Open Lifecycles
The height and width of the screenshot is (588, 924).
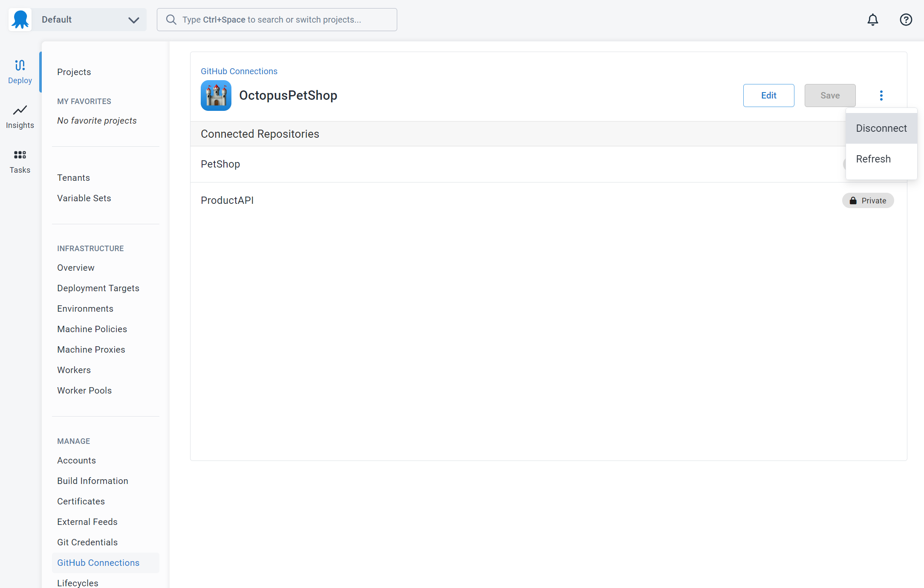click(x=78, y=583)
